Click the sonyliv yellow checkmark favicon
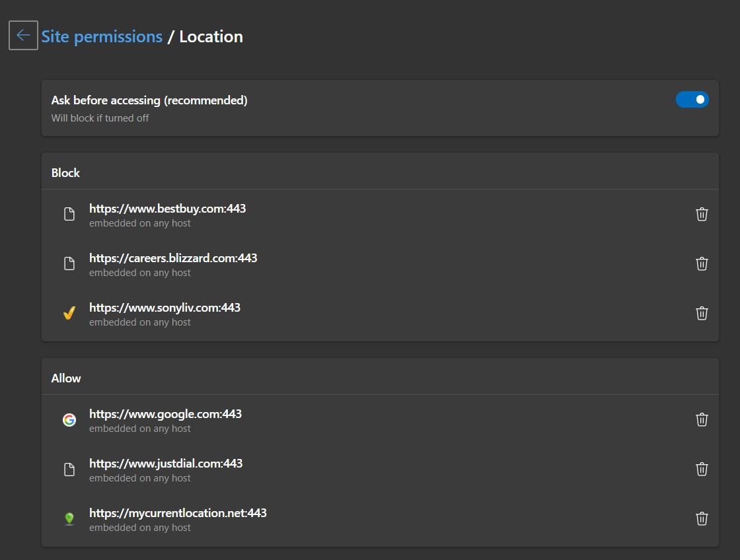 [x=69, y=313]
